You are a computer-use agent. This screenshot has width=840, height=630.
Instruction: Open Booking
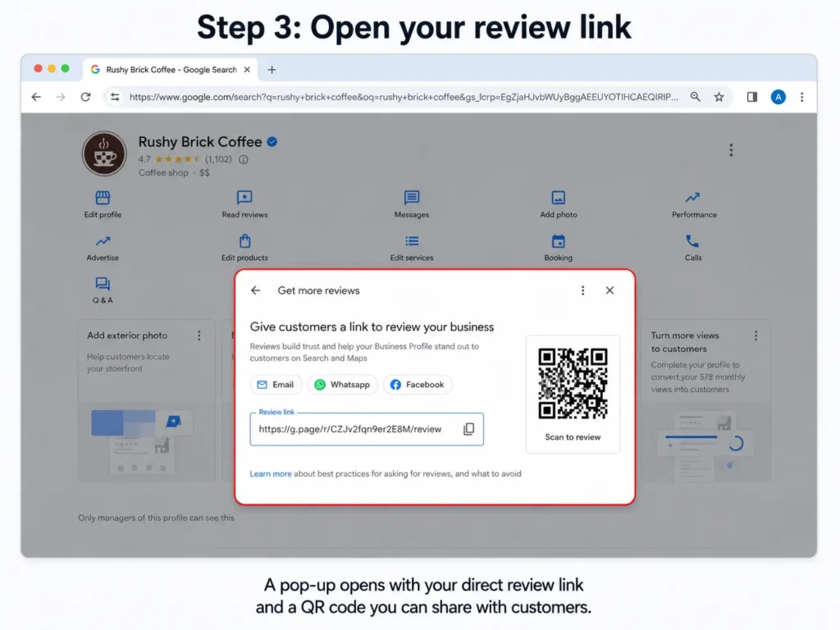[558, 248]
